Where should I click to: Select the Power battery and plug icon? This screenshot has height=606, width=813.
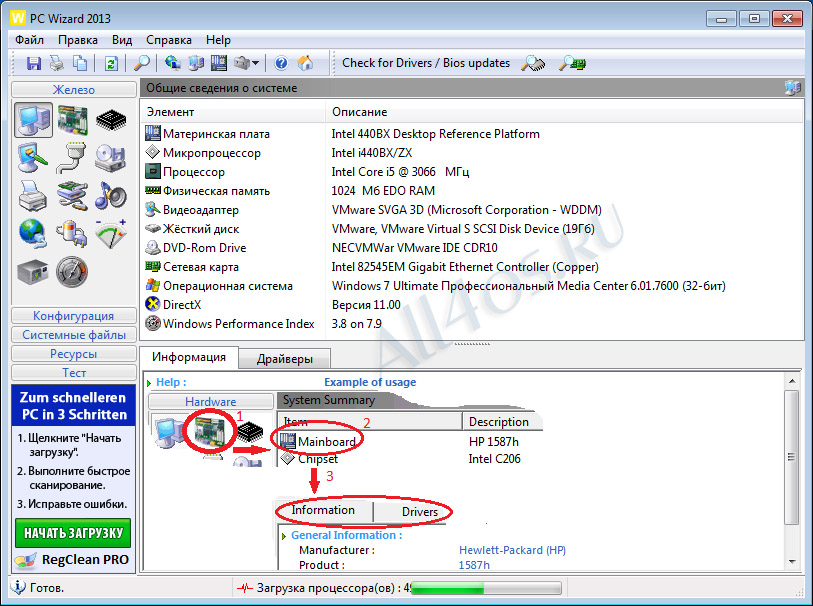(72, 234)
